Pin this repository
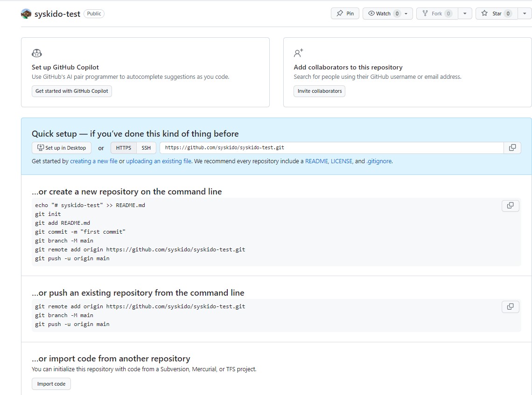 click(x=345, y=14)
